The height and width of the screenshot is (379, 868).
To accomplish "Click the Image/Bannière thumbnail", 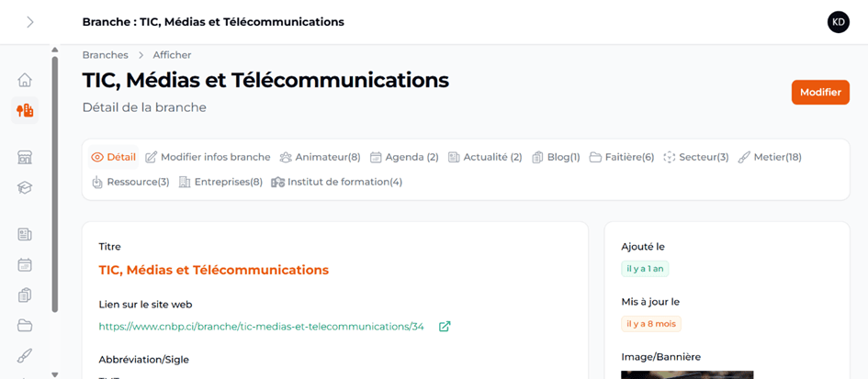I will click(x=687, y=374).
